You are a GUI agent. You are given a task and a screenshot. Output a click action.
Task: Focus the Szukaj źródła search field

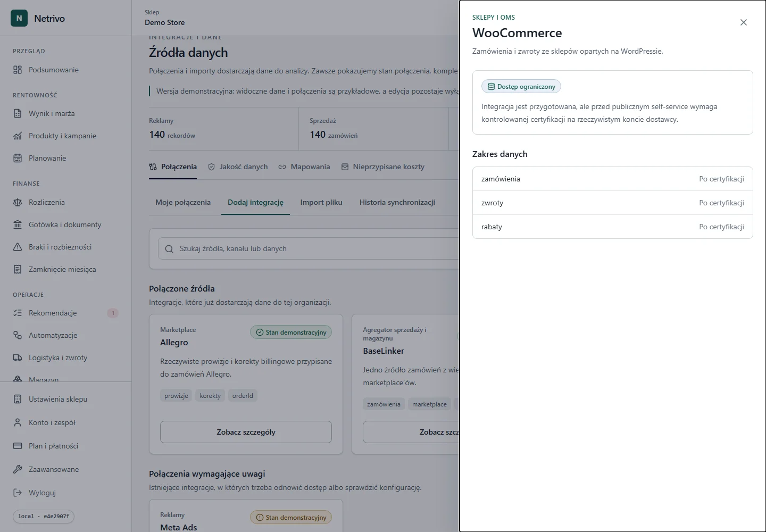coord(309,249)
